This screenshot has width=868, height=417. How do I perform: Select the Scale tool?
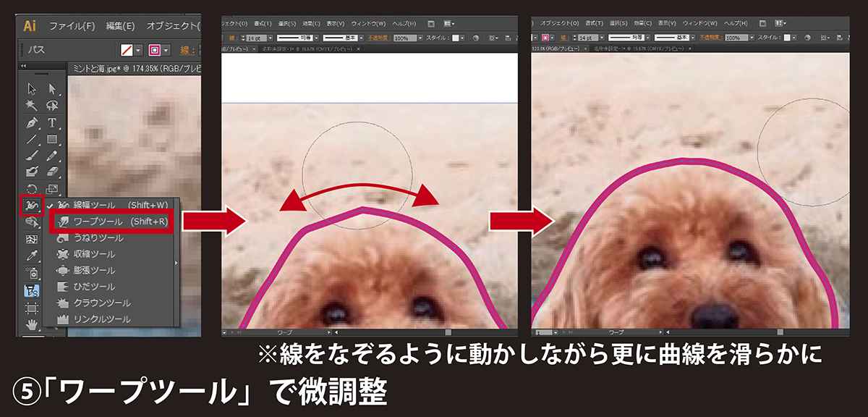click(x=52, y=189)
